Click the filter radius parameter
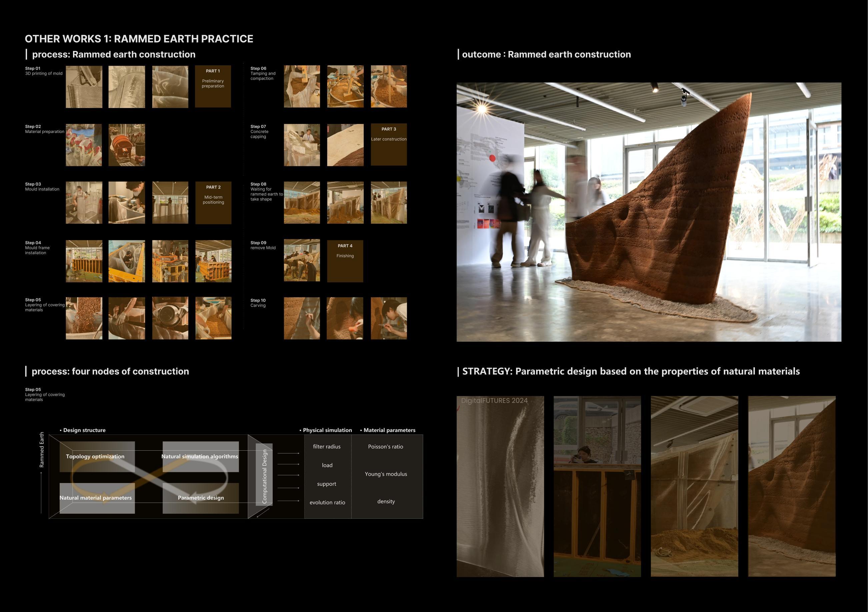 (327, 446)
